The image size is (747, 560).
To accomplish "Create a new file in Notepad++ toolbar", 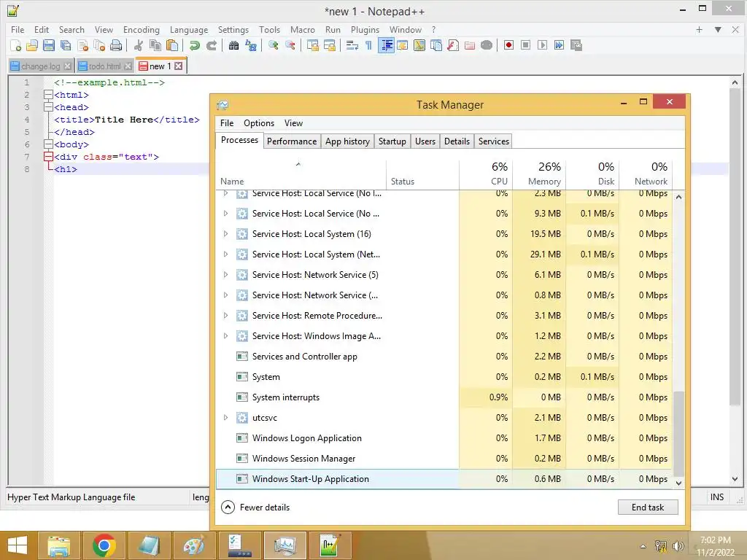I will point(15,45).
